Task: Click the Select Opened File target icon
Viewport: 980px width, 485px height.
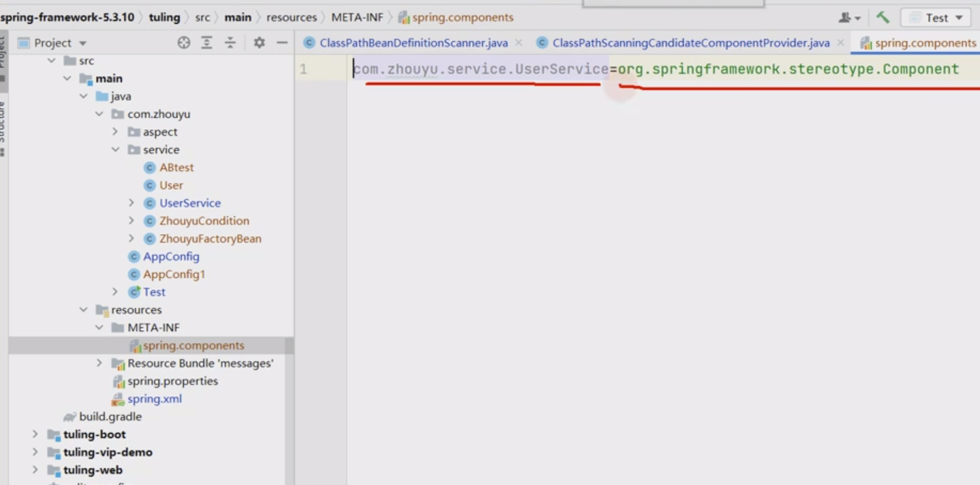Action: tap(184, 43)
